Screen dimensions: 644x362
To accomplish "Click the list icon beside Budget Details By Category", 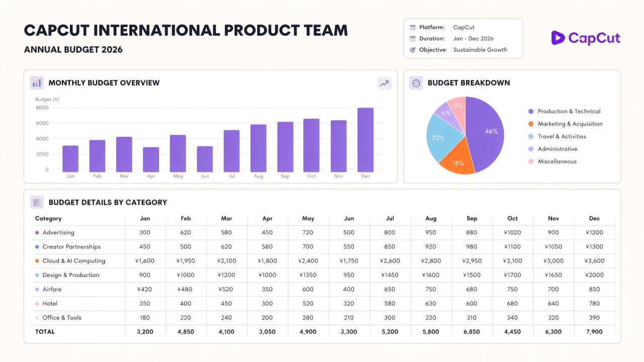I will (37, 202).
